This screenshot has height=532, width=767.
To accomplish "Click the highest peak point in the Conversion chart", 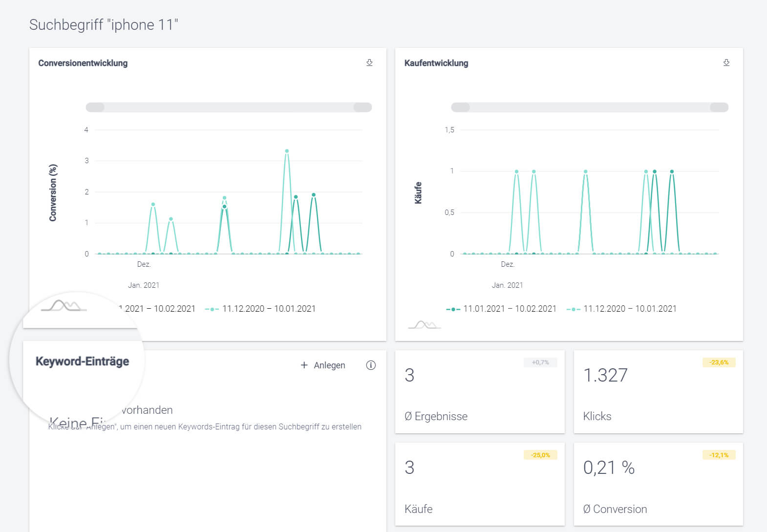I will pyautogui.click(x=287, y=151).
